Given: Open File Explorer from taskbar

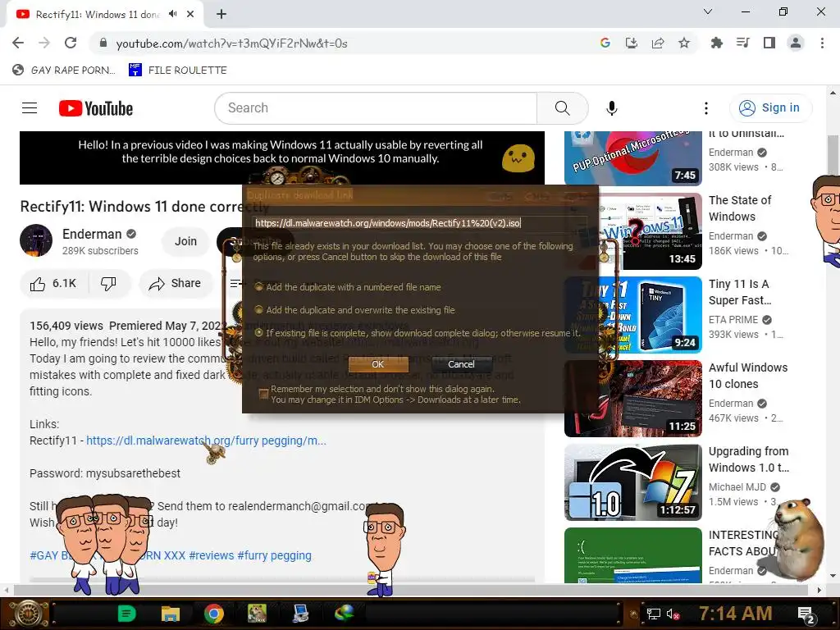Looking at the screenshot, I should coord(171,614).
